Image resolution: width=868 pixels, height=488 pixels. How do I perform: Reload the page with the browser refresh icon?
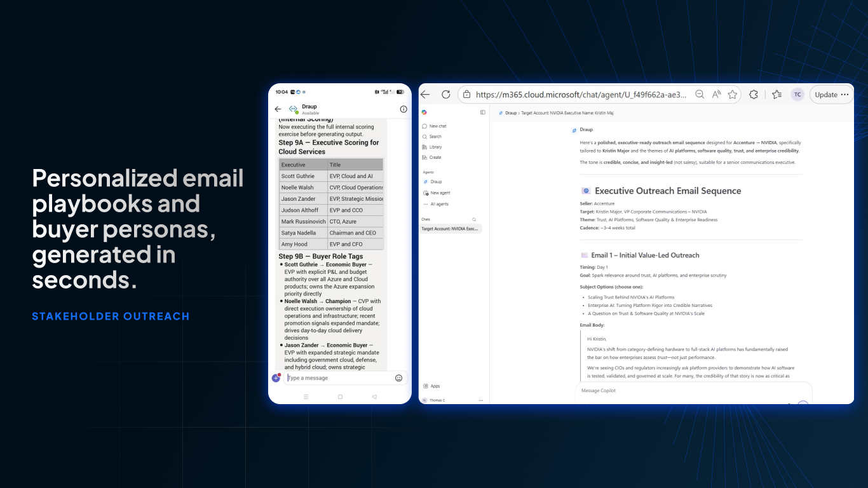pyautogui.click(x=446, y=95)
